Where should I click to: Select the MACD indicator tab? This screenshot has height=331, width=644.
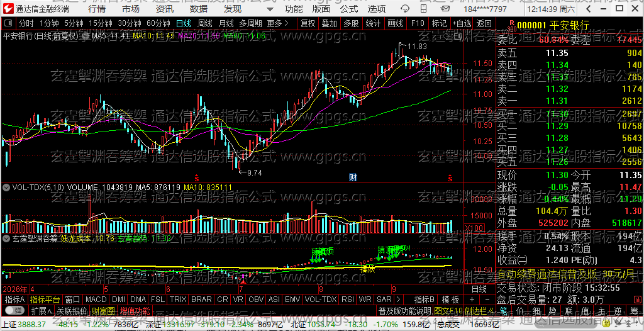[96, 299]
